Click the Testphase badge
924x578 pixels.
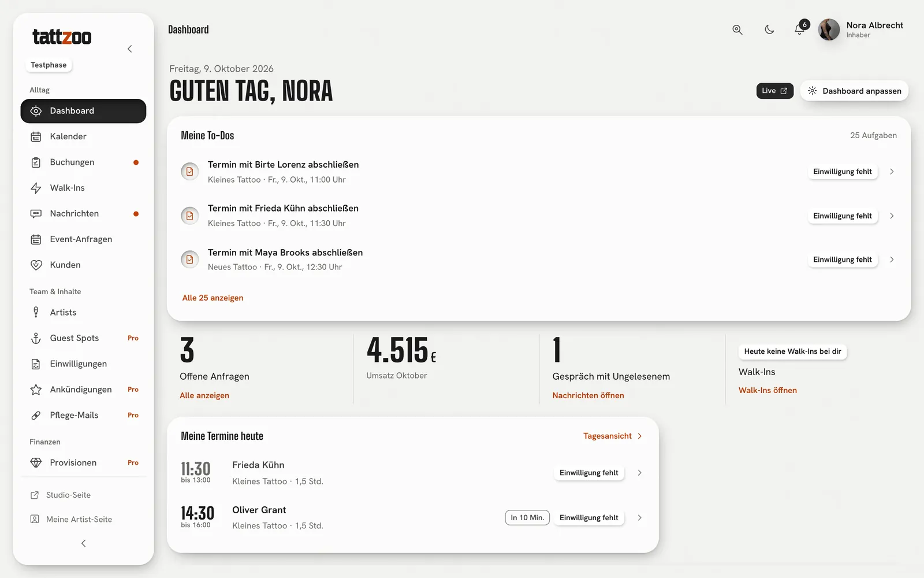[x=49, y=65]
